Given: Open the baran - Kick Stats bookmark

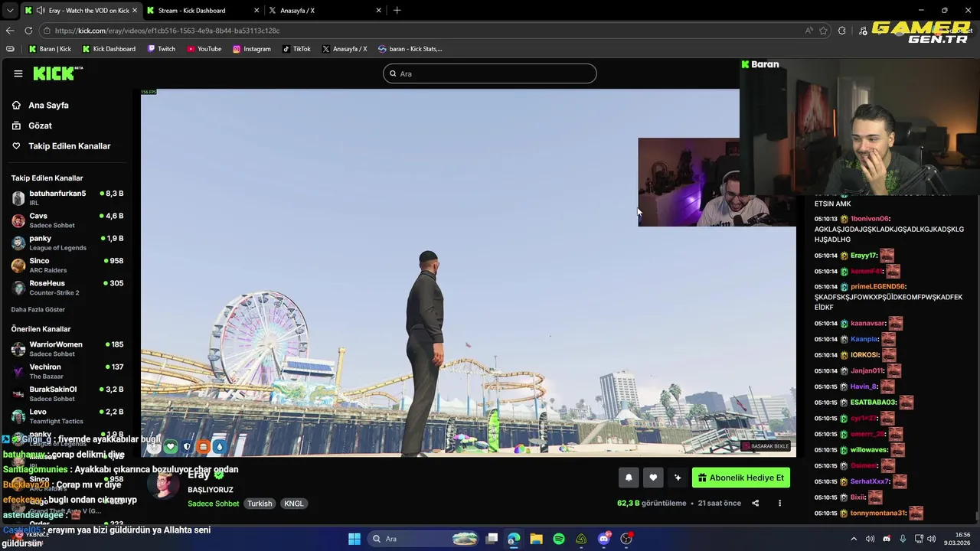Looking at the screenshot, I should click(410, 49).
